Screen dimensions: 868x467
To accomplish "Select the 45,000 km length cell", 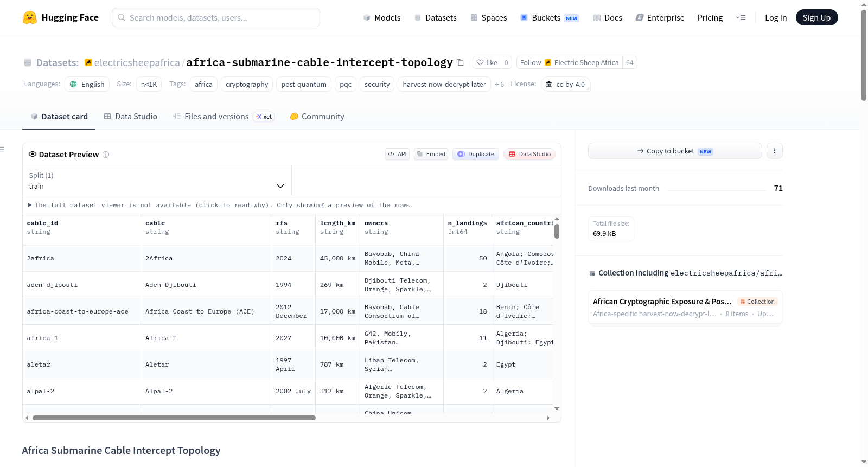I will 337,258.
